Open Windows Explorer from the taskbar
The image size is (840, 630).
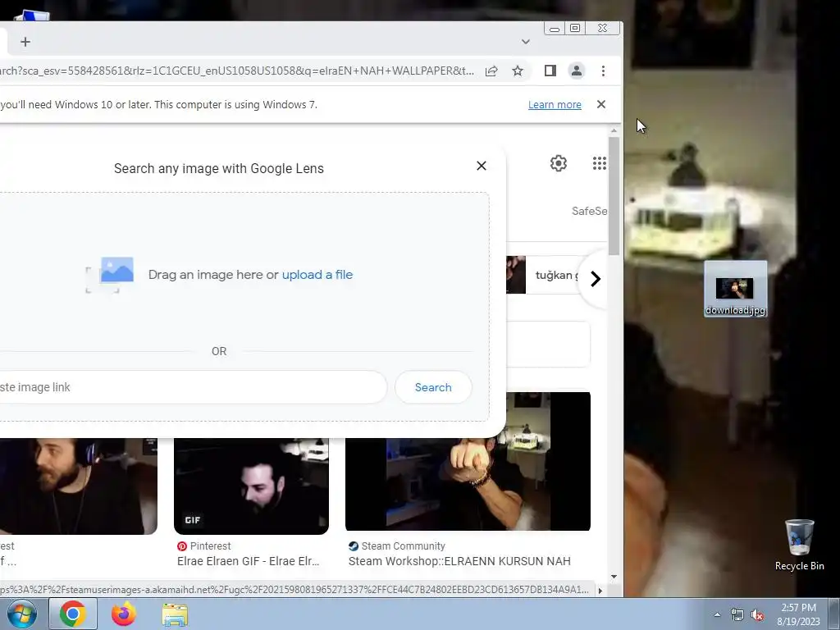coord(175,614)
